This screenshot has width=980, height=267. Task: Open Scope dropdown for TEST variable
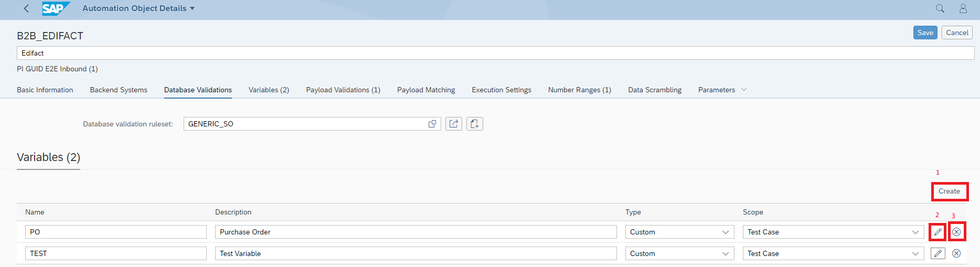coord(915,253)
